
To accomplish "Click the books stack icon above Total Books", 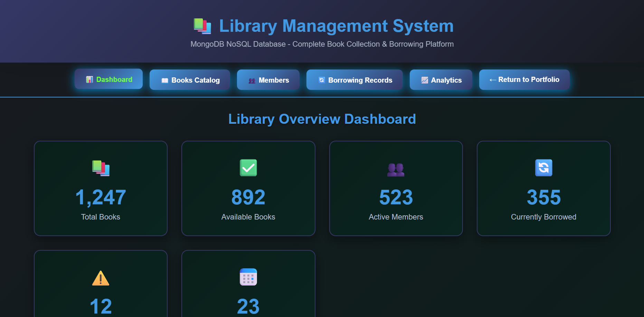I will pos(101,168).
